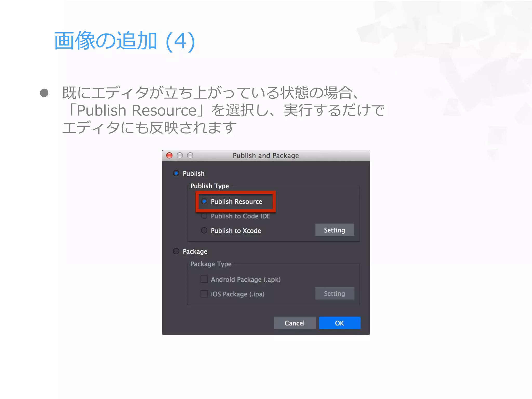Open Setting for iOS Package
This screenshot has height=399, width=532.
click(x=335, y=293)
